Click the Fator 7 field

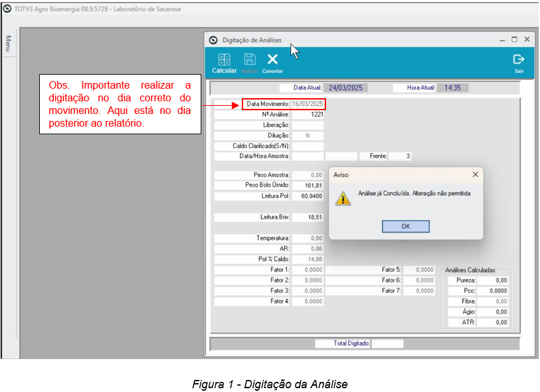[419, 291]
